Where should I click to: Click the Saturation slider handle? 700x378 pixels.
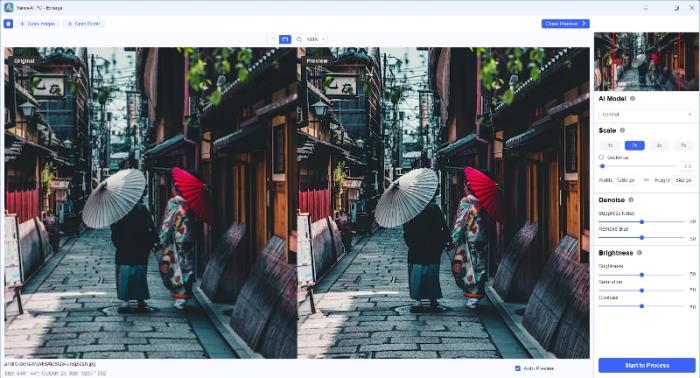pos(642,291)
